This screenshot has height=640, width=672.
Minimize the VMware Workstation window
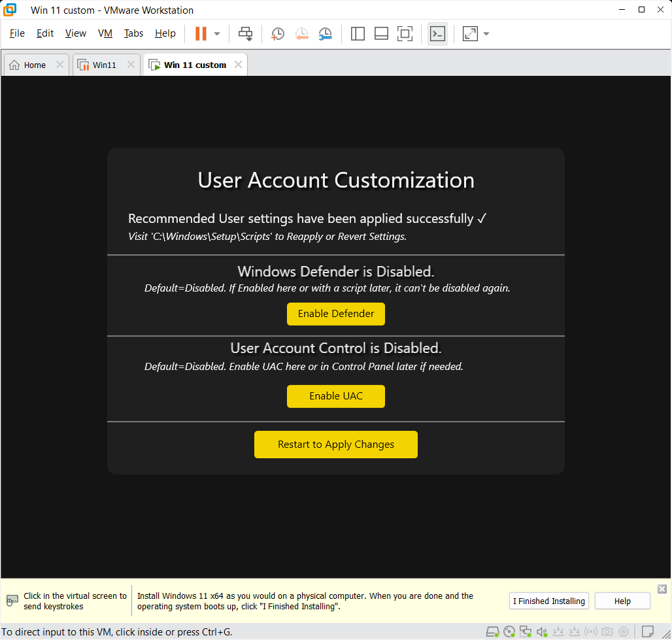tap(622, 9)
